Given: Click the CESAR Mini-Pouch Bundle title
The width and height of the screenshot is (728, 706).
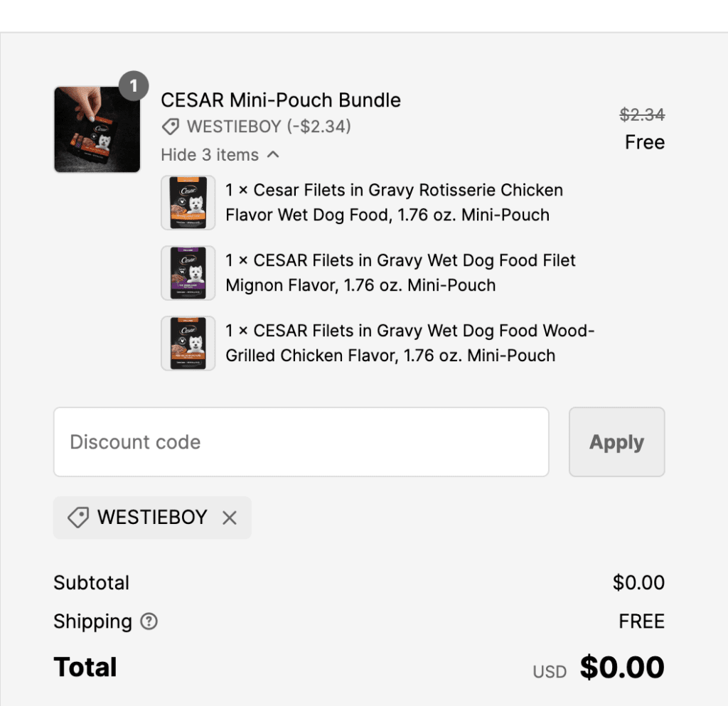Looking at the screenshot, I should click(x=281, y=100).
